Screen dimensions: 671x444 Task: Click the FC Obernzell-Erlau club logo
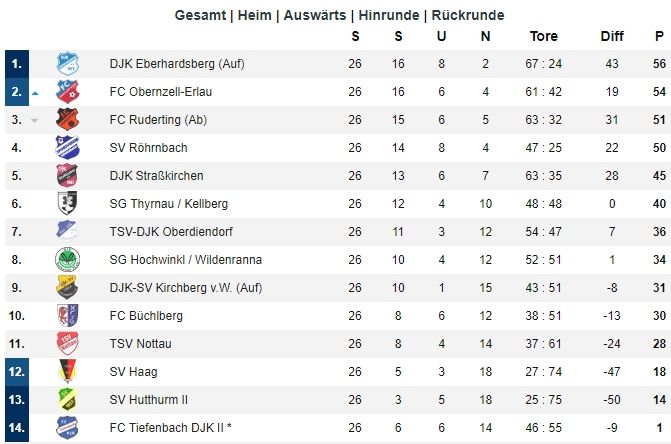(68, 92)
